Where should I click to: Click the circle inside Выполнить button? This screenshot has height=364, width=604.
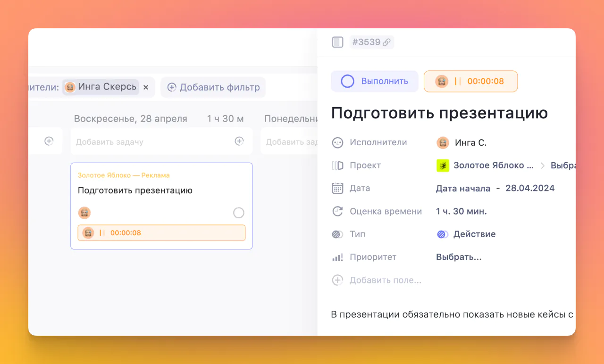347,81
